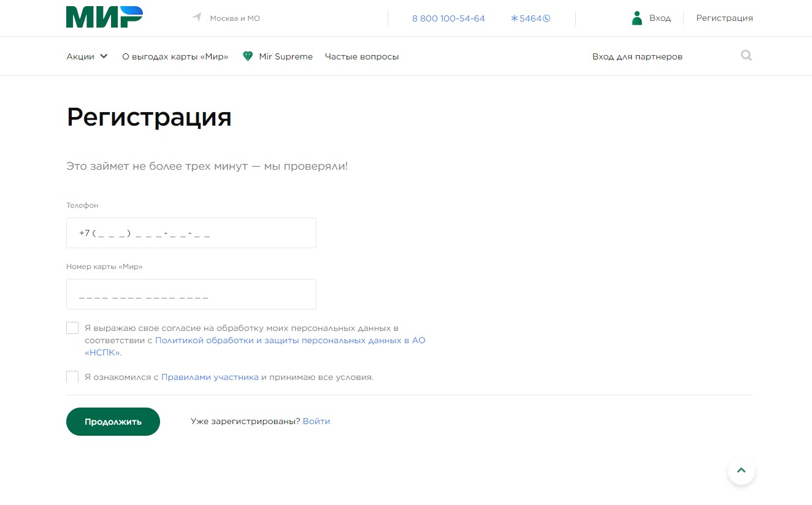Click the Mir Supreme diamond icon
This screenshot has width=812, height=505.
(x=248, y=56)
